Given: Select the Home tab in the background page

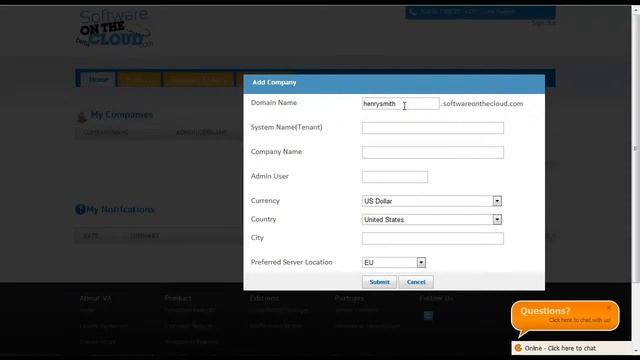Looking at the screenshot, I should (98, 79).
